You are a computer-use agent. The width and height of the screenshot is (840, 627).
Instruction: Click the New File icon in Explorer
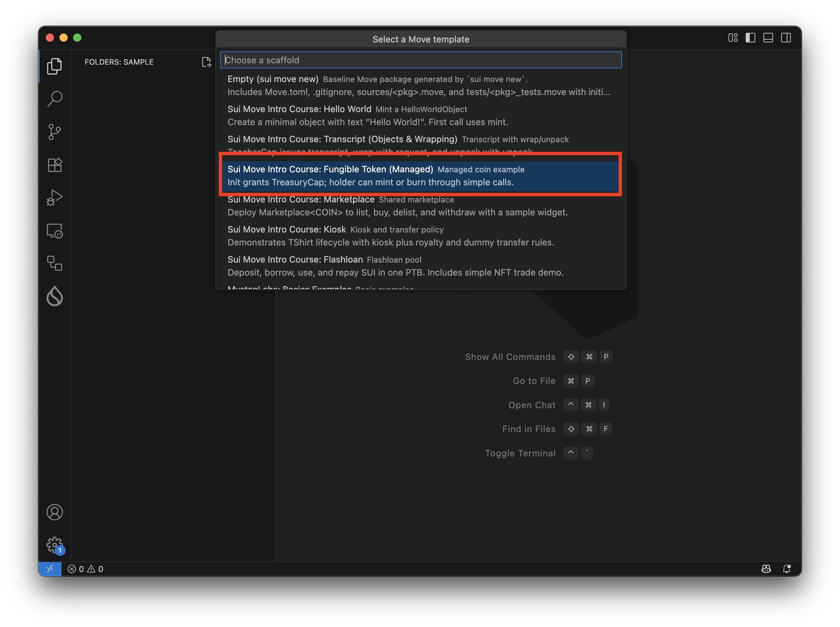click(206, 62)
